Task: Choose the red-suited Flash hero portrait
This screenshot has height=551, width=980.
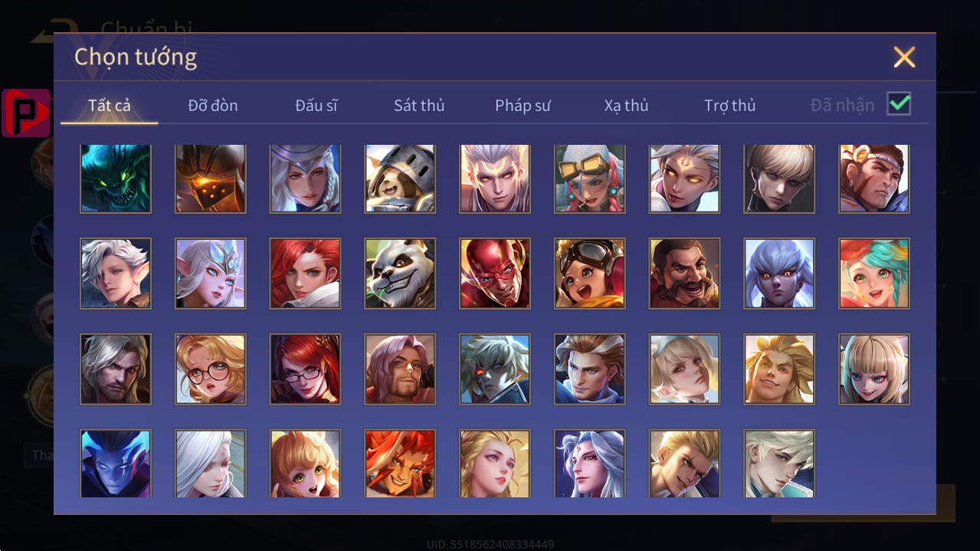Action: (495, 274)
